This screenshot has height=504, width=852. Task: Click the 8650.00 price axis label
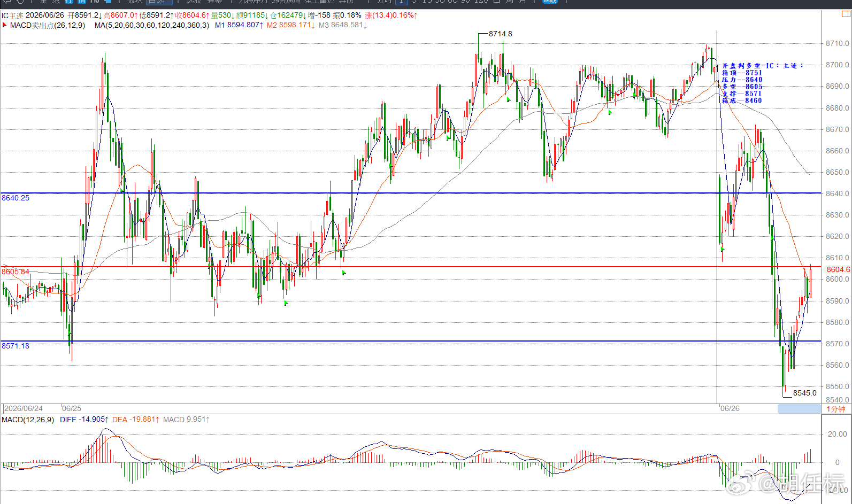(x=838, y=172)
